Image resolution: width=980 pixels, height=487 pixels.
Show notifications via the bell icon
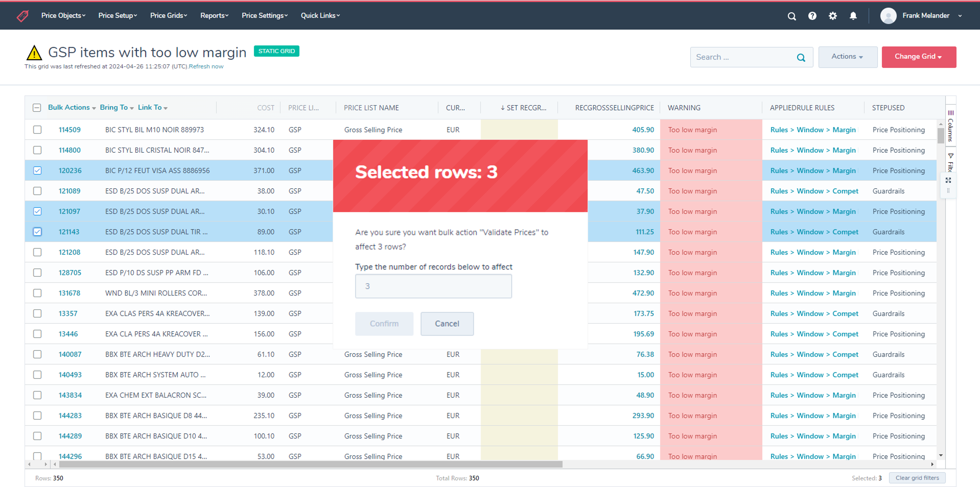click(853, 16)
